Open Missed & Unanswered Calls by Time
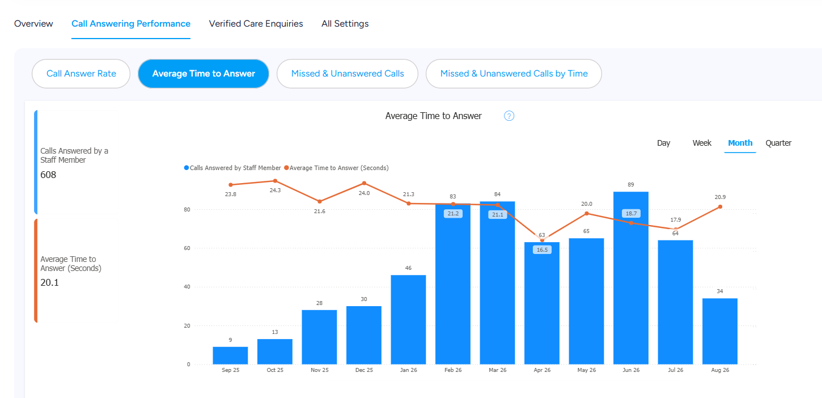The width and height of the screenshot is (822, 398). pos(514,73)
